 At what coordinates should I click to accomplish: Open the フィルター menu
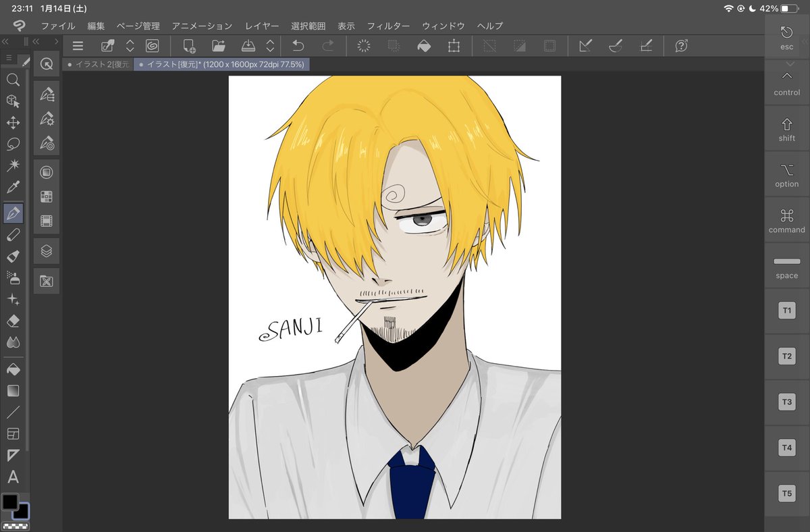[x=388, y=26]
